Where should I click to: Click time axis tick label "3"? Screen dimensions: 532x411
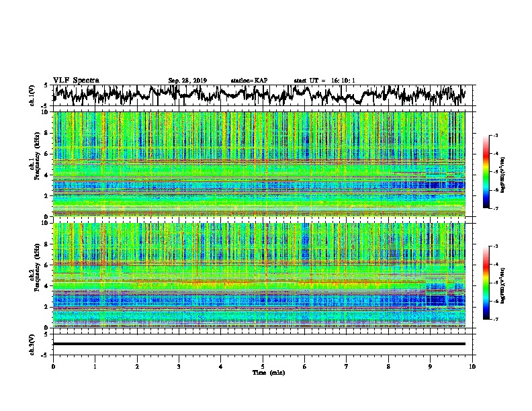coord(179,366)
